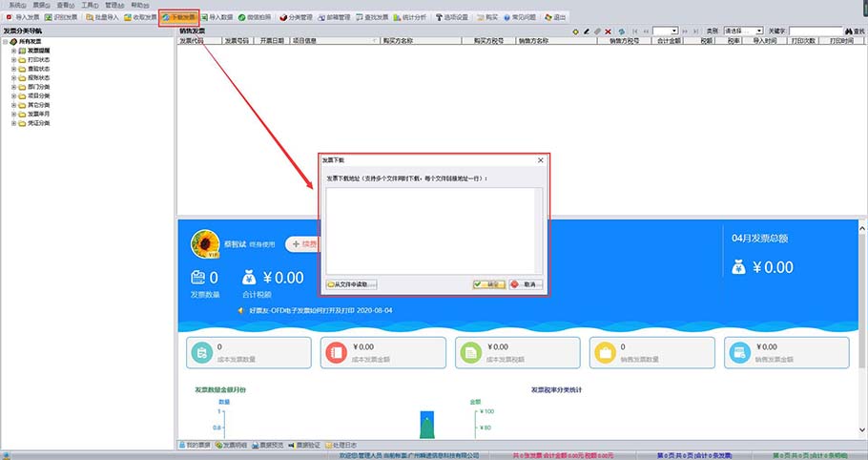Image resolution: width=868 pixels, height=460 pixels.
Task: Click the paperclip attachment icon above the list
Action: point(597,31)
